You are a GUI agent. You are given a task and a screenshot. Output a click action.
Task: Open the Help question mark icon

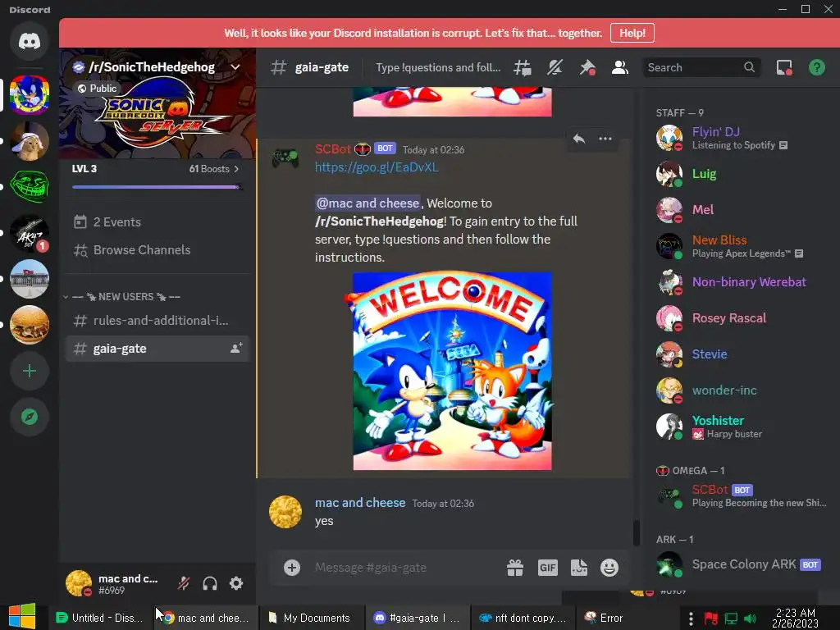(817, 67)
